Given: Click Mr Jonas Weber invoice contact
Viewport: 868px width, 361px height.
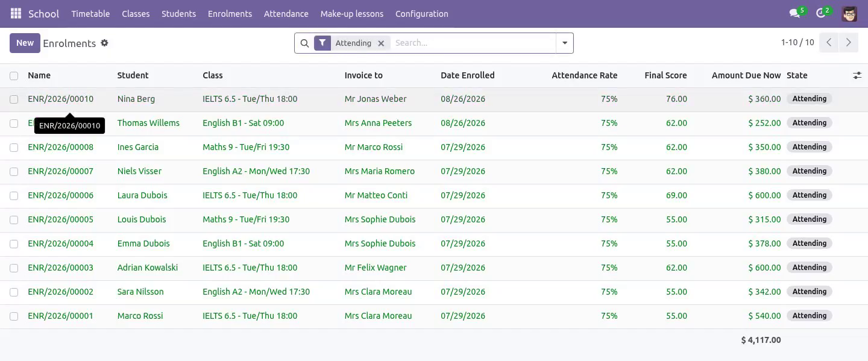Looking at the screenshot, I should (x=376, y=99).
